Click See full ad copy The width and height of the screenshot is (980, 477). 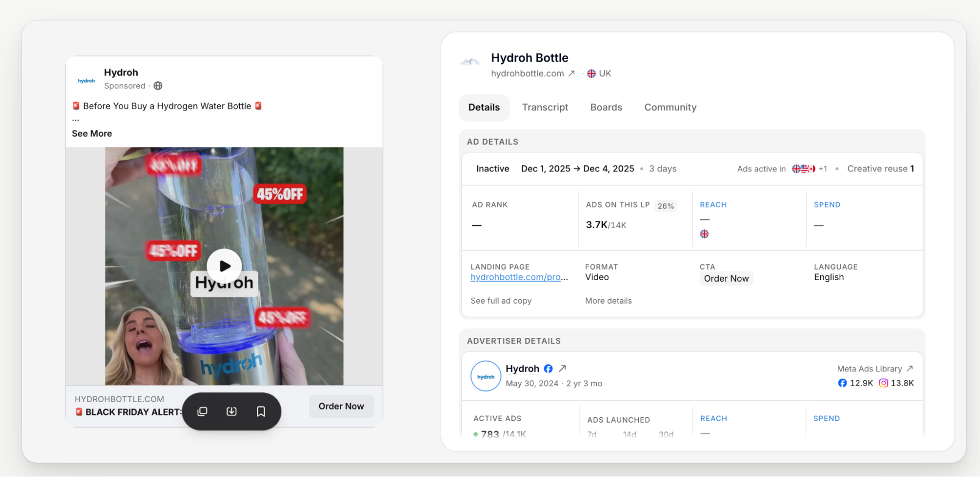tap(501, 301)
